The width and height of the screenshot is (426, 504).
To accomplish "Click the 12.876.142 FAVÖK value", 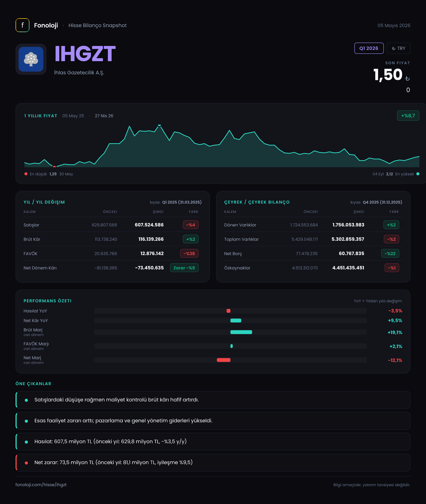I will 152,253.
